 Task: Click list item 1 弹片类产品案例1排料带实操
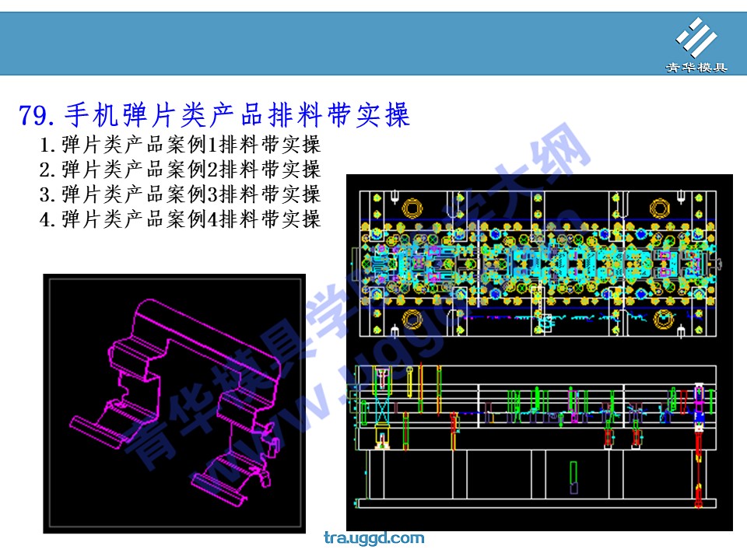[x=180, y=145]
